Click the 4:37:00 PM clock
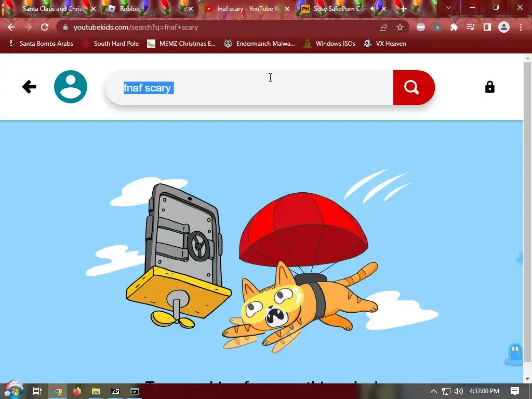Image resolution: width=532 pixels, height=399 pixels. 484,391
